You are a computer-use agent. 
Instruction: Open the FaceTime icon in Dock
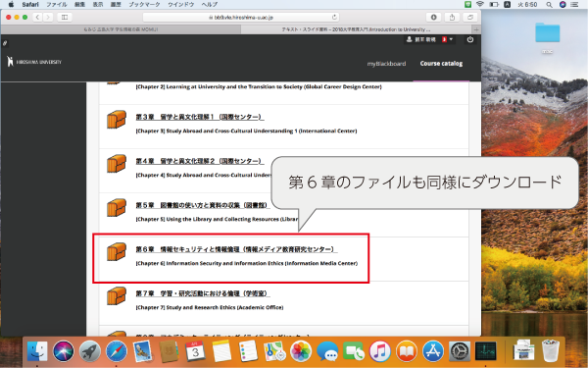coord(354,351)
